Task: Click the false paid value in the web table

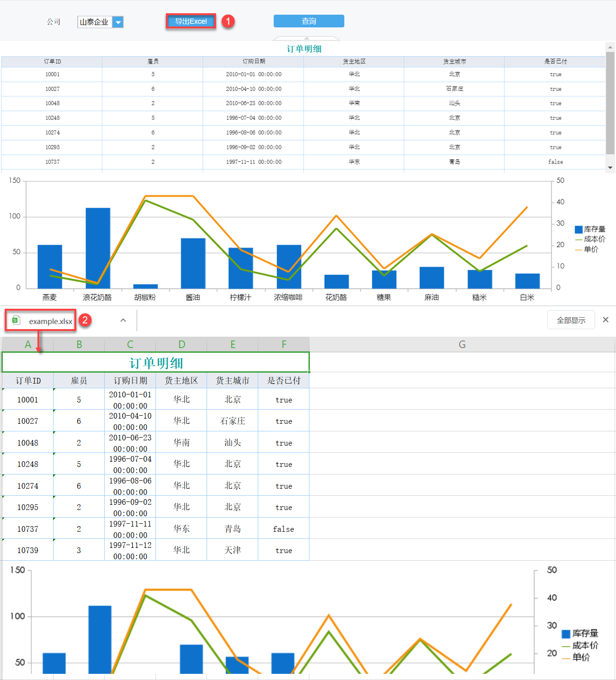Action: pos(555,162)
